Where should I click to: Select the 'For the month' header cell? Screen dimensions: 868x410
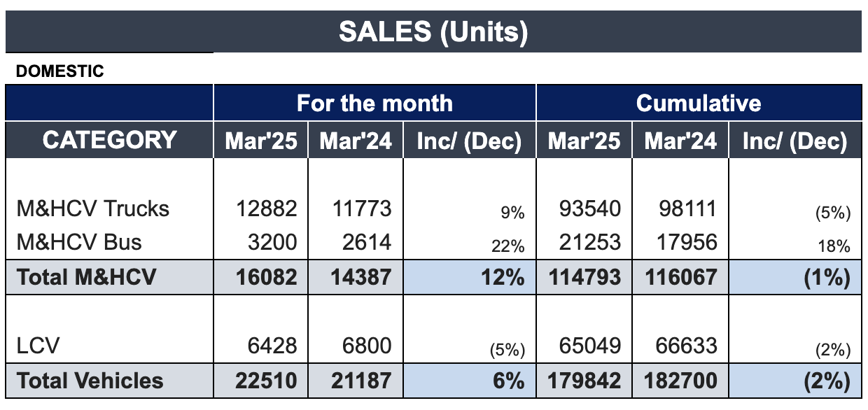tap(374, 104)
